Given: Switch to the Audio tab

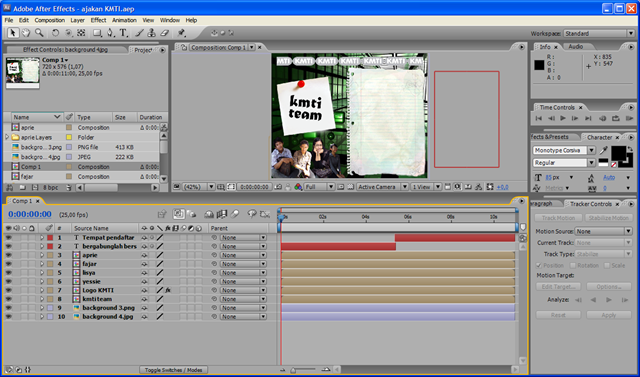Looking at the screenshot, I should pyautogui.click(x=576, y=47).
